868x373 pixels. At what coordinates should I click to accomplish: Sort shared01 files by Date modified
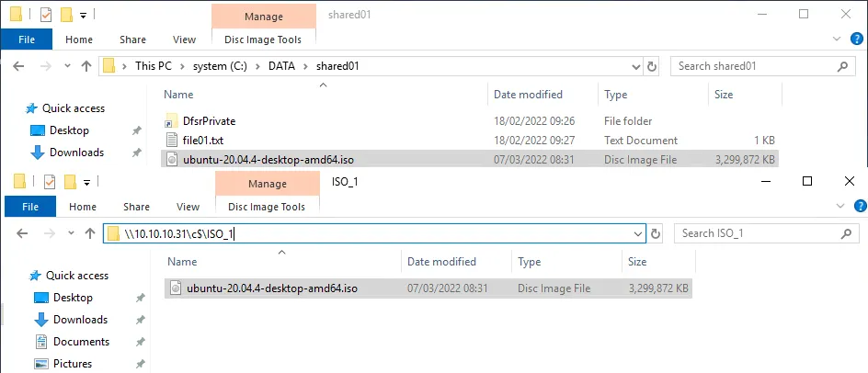[528, 95]
